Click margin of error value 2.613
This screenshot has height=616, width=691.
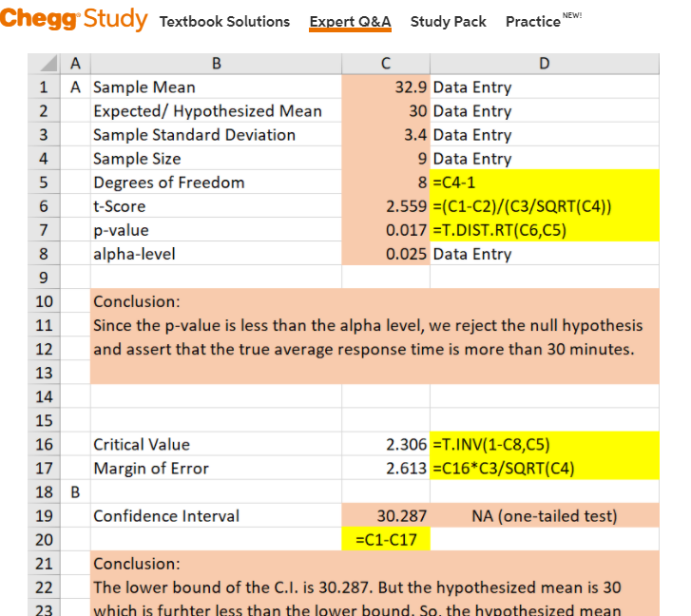tap(386, 468)
